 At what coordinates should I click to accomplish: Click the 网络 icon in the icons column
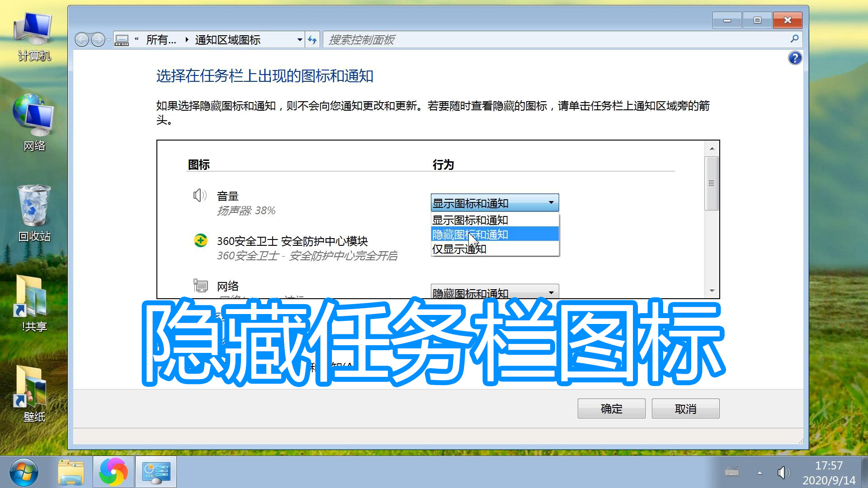click(x=200, y=286)
